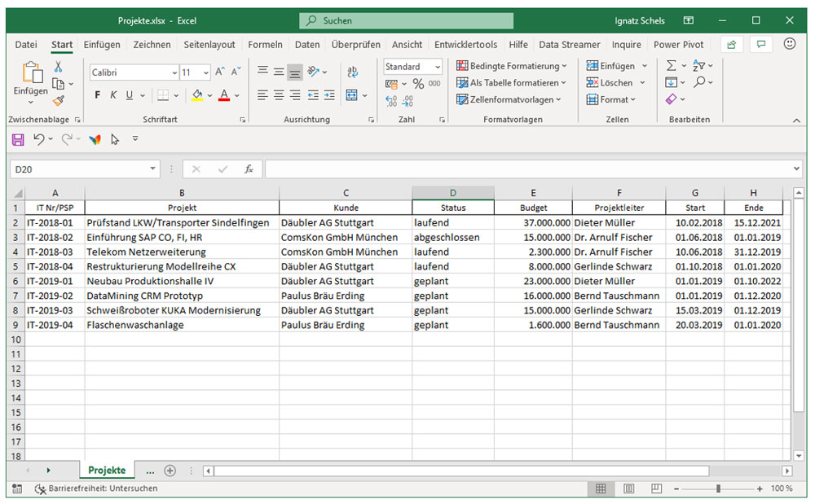The height and width of the screenshot is (504, 815).
Task: Save the workbook with the floppy disk icon
Action: point(18,140)
